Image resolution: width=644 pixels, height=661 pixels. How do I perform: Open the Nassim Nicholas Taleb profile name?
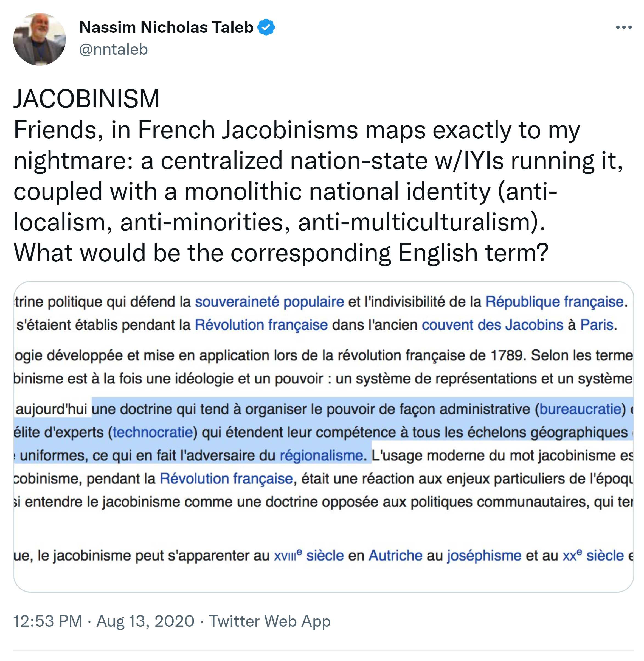166,27
